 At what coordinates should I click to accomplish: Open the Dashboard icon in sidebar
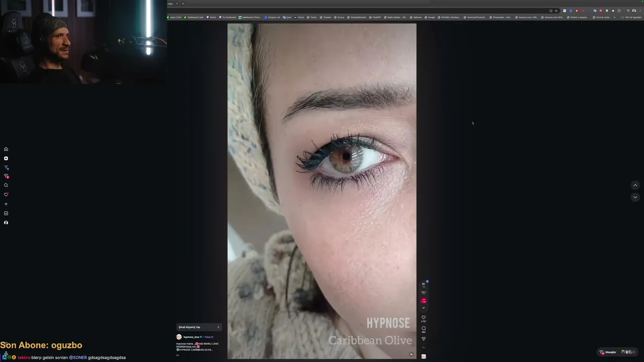6,213
